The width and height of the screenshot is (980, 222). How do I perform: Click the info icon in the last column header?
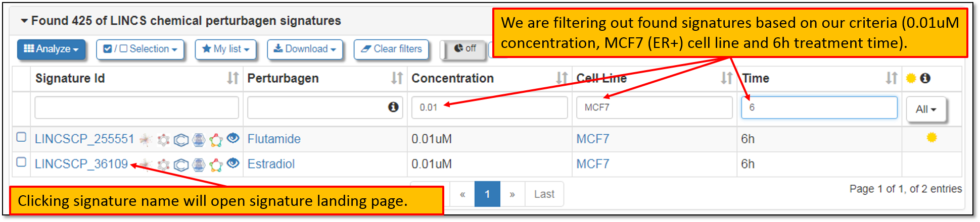coord(925,78)
